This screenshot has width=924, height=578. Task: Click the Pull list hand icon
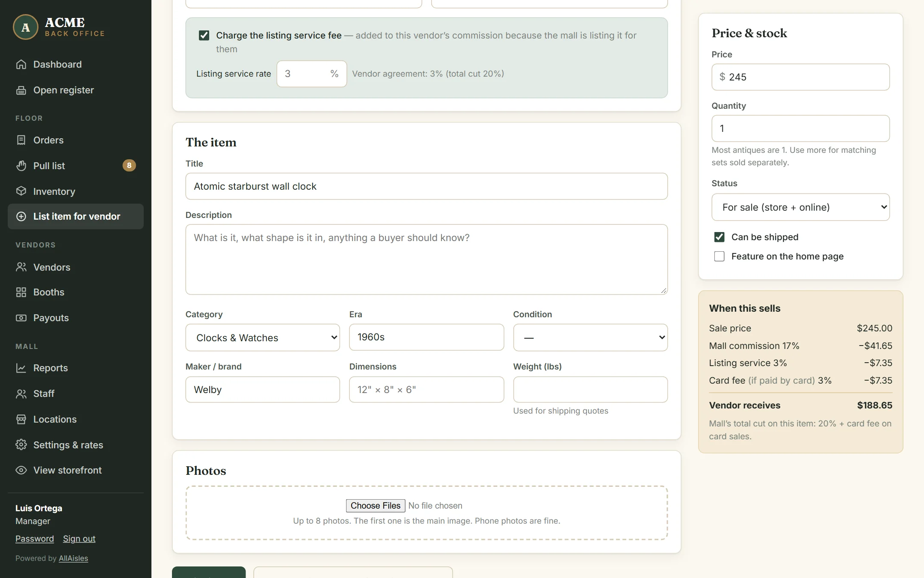tap(21, 166)
